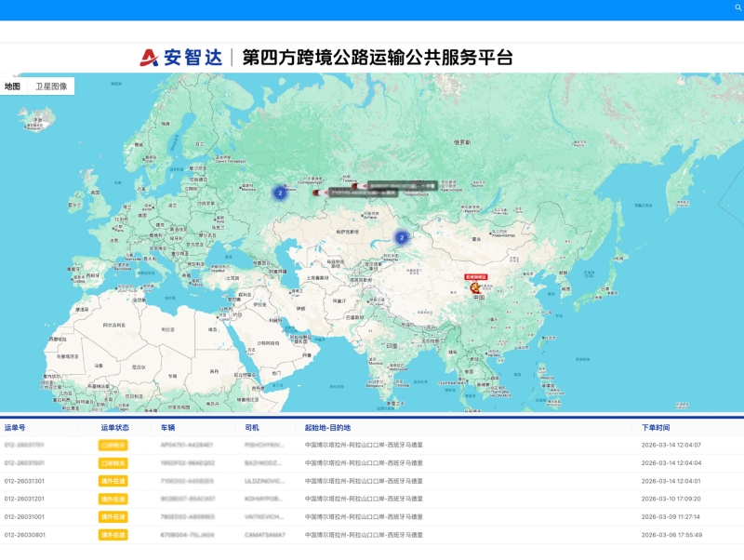Viewport: 744px width, 560px height.
Task: Click route text in order 012-26031701 row
Action: (364, 446)
